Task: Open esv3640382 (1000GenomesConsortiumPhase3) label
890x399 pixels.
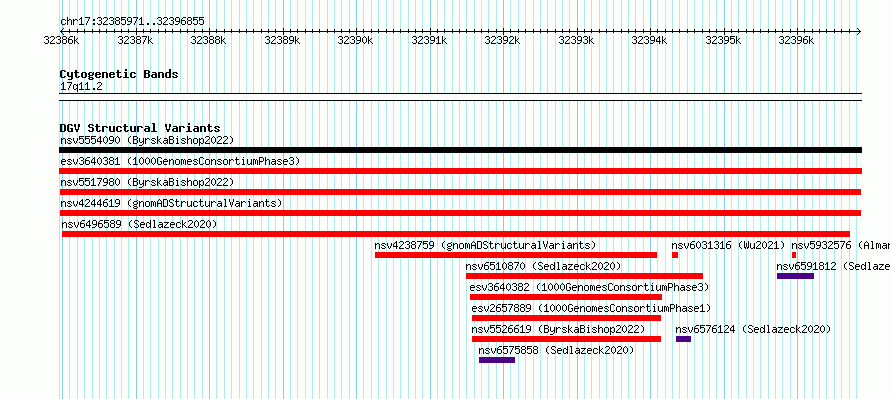Action: pyautogui.click(x=589, y=287)
